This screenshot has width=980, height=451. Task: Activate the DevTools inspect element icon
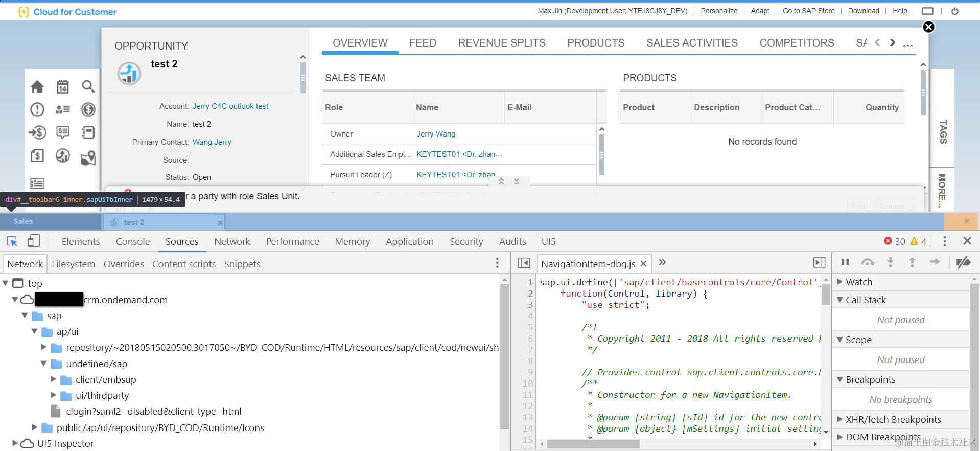coord(12,241)
